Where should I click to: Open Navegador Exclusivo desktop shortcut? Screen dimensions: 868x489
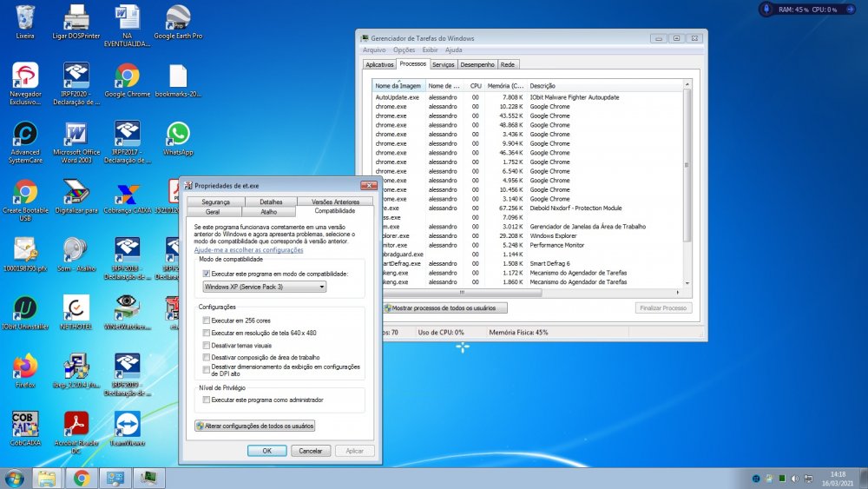(x=25, y=83)
